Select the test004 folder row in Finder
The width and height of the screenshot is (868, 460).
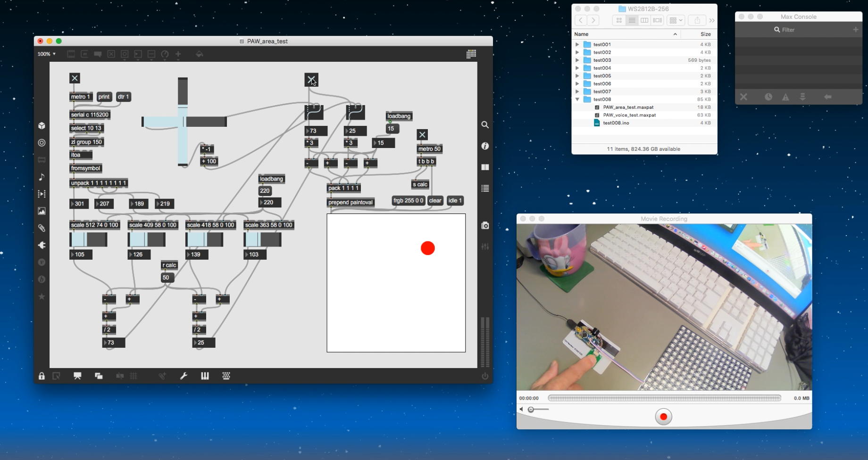[x=644, y=68]
